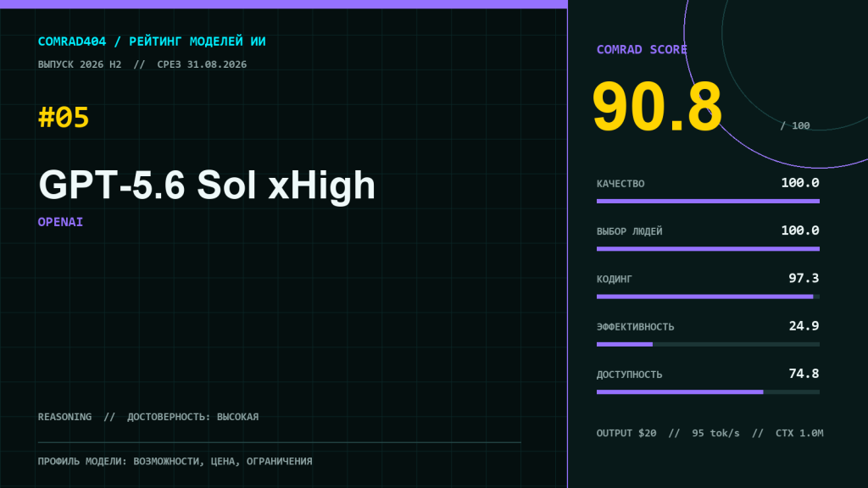The image size is (868, 488).
Task: Click the КОДИНГ label
Action: tap(614, 279)
